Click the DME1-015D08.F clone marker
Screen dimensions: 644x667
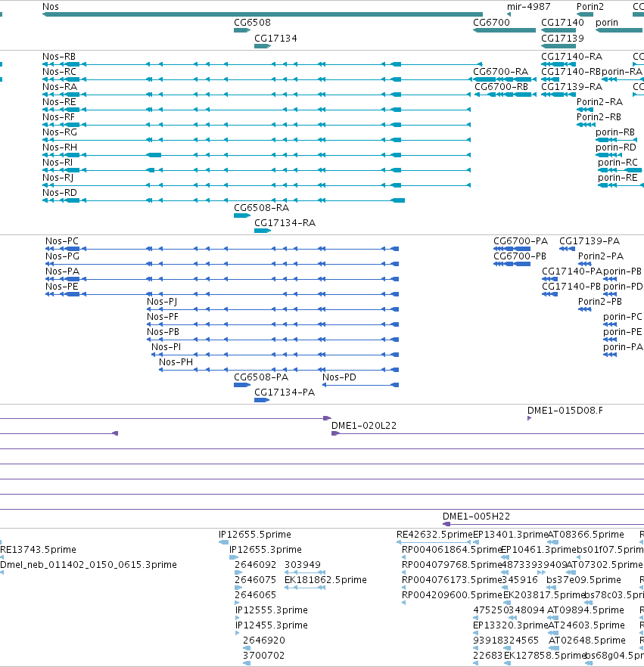tap(529, 419)
